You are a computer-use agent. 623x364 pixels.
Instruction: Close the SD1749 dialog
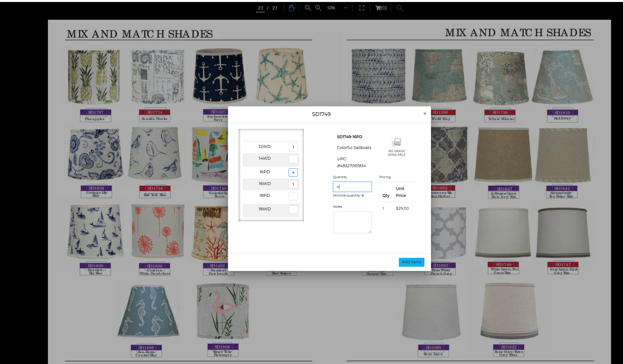point(424,114)
